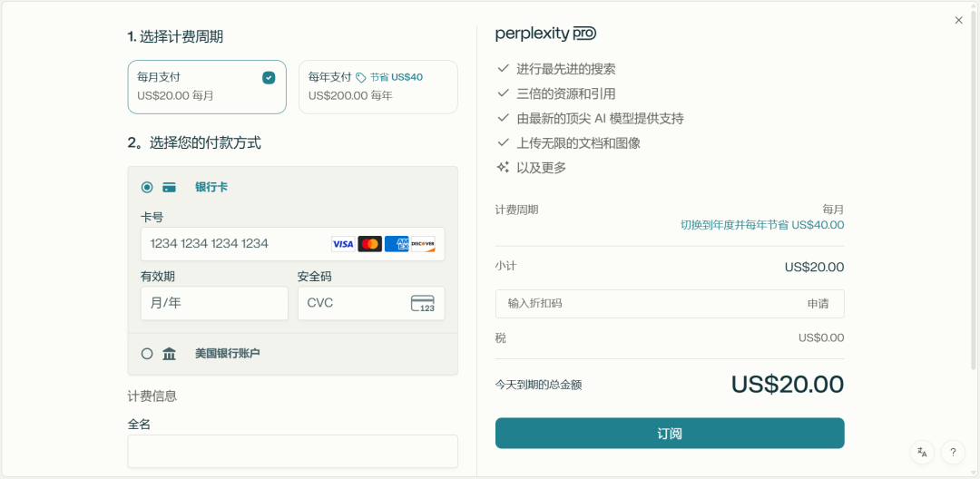Screen dimensions: 980x479
Task: Select the 银行卡 payment radio button
Action: pos(147,188)
